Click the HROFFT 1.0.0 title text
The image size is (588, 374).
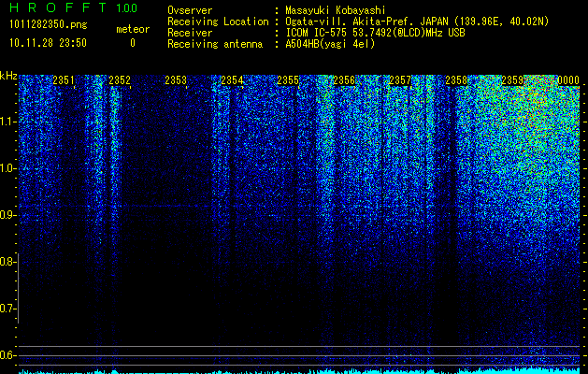74,7
